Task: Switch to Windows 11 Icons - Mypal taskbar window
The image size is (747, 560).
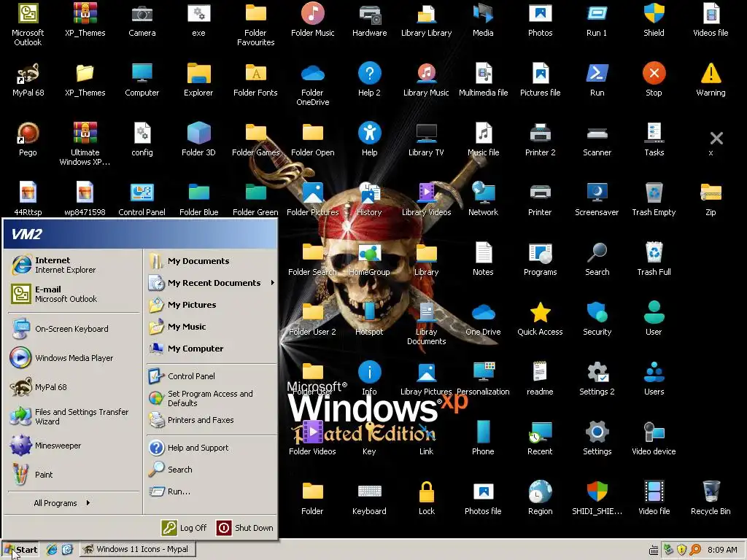Action: (x=137, y=550)
